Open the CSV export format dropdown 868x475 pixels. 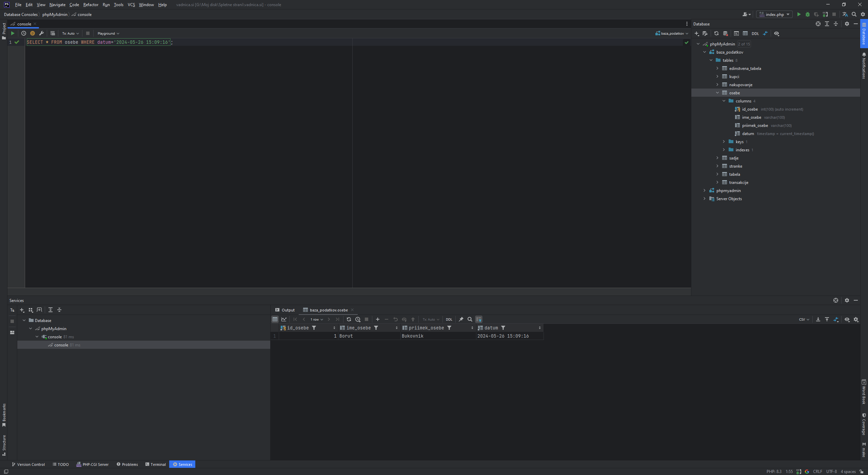(x=804, y=319)
